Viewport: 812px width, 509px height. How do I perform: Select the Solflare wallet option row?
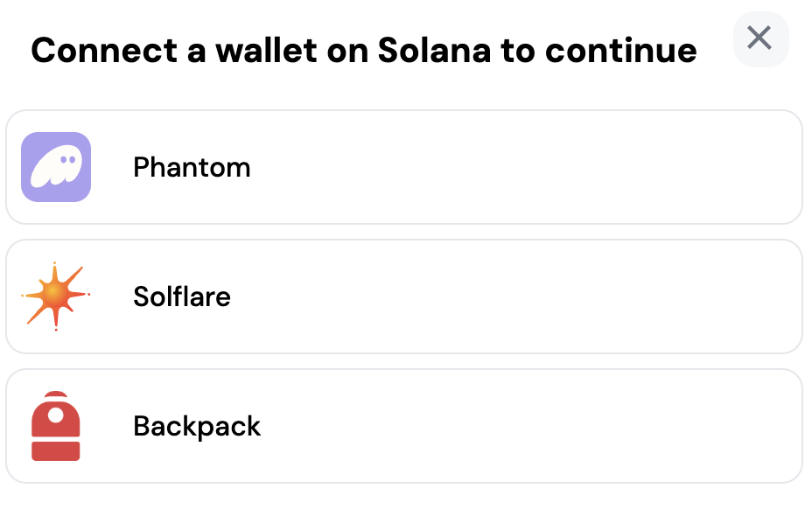(402, 296)
